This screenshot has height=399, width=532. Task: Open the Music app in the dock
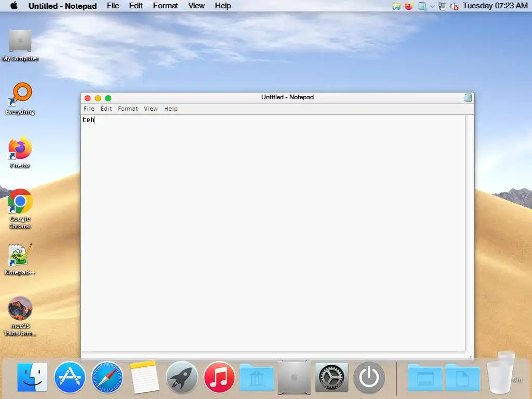point(219,377)
